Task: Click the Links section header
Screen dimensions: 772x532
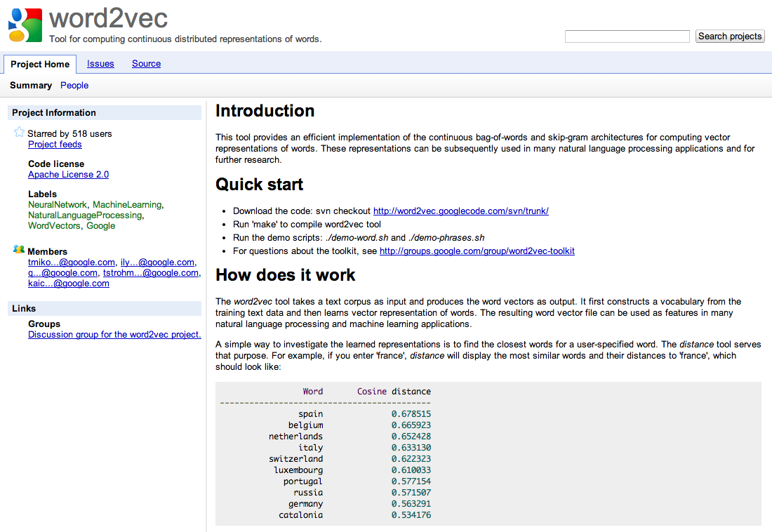Action: point(105,308)
